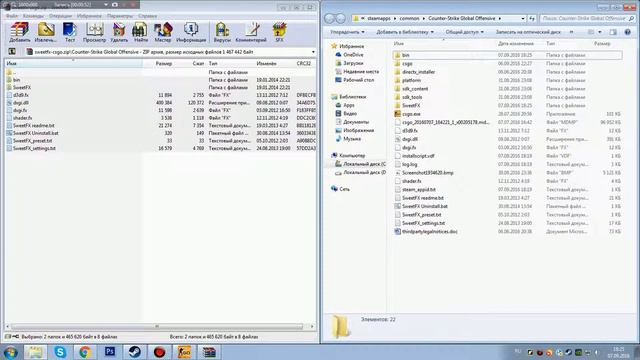Click the WinRAR icon in the taskbar

click(x=209, y=352)
